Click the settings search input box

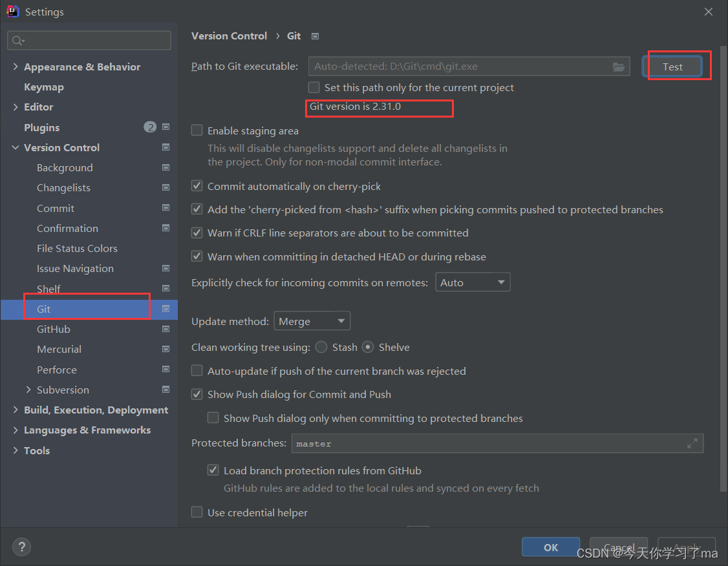(x=89, y=40)
